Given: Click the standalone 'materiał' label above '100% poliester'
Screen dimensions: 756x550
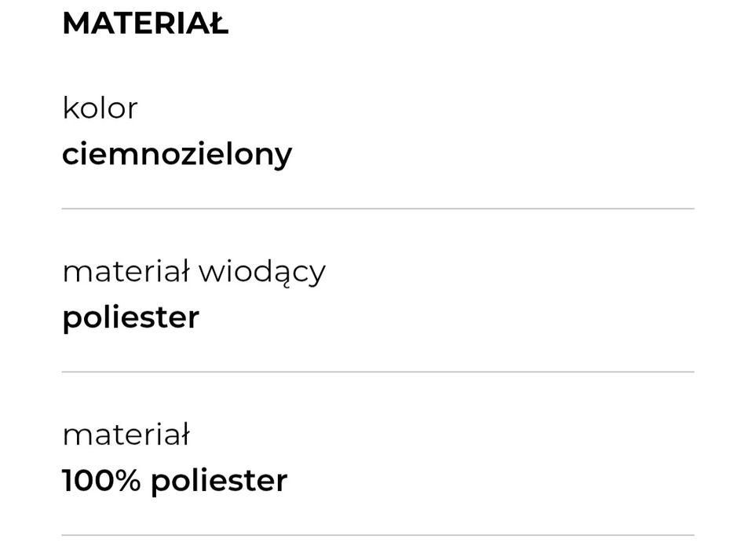Looking at the screenshot, I should [x=126, y=434].
